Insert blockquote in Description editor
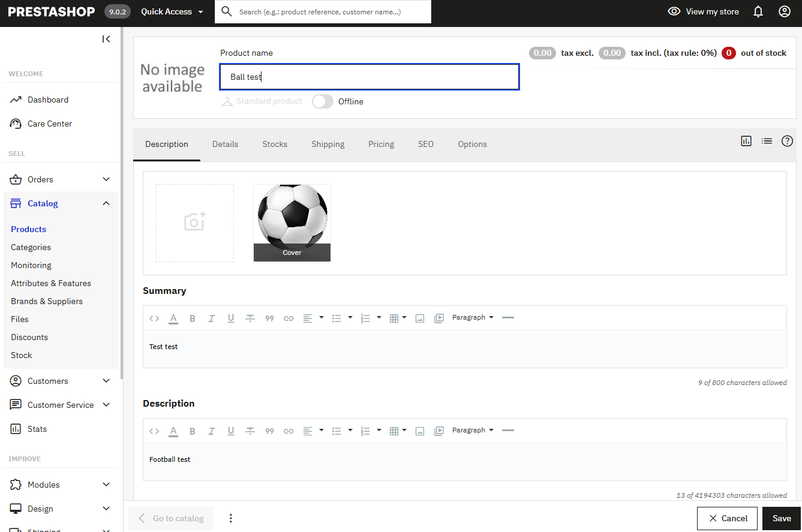 269,431
